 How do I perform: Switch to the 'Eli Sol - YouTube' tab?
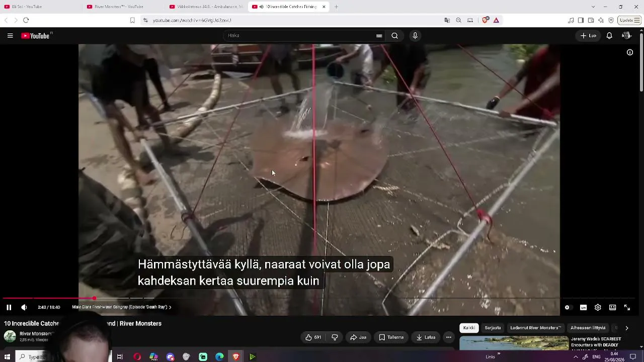40,7
